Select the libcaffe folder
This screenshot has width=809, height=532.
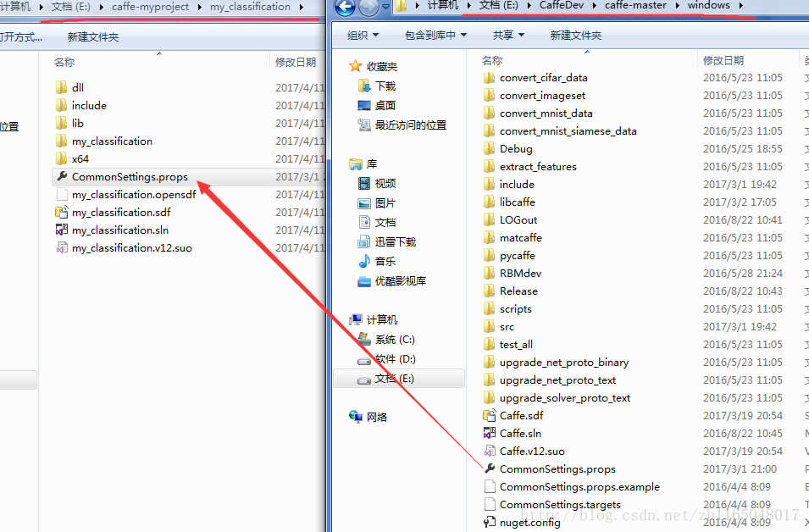click(517, 202)
